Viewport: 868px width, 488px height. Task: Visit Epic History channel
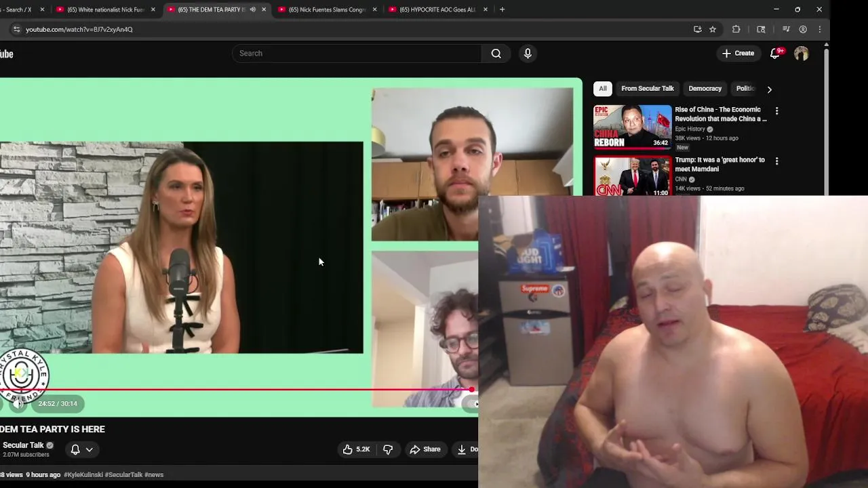[x=690, y=129]
